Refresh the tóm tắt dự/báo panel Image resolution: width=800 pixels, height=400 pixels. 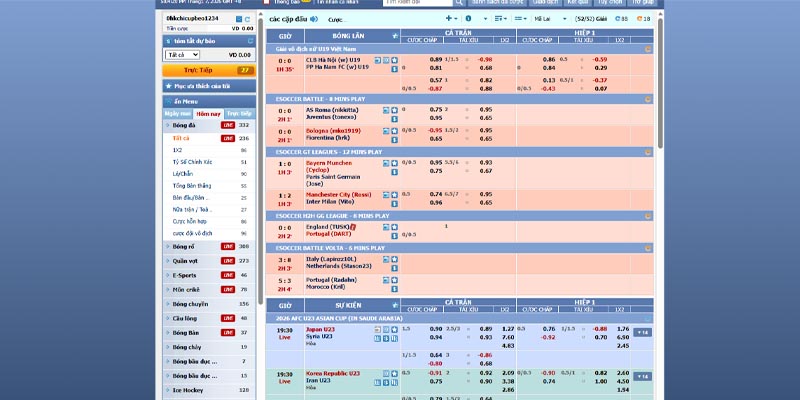[249, 40]
